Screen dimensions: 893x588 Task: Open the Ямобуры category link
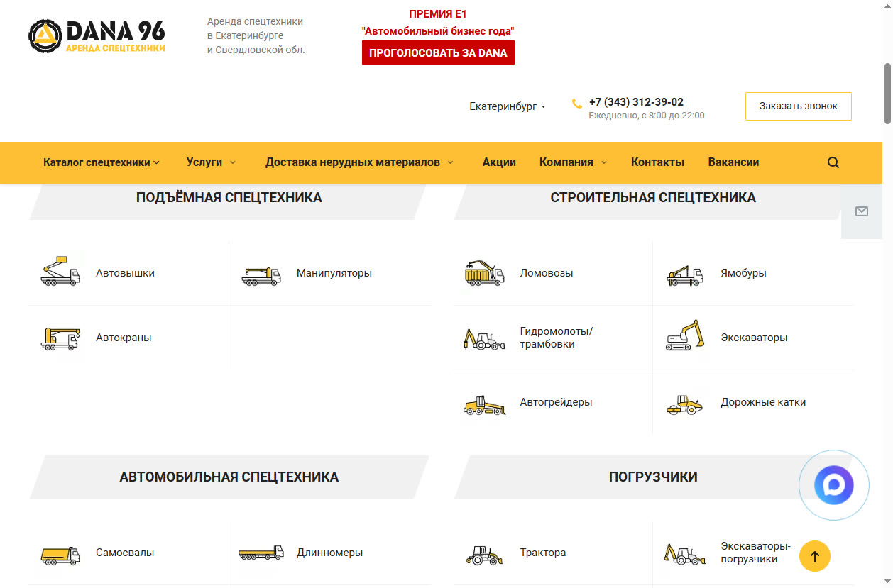pos(743,273)
